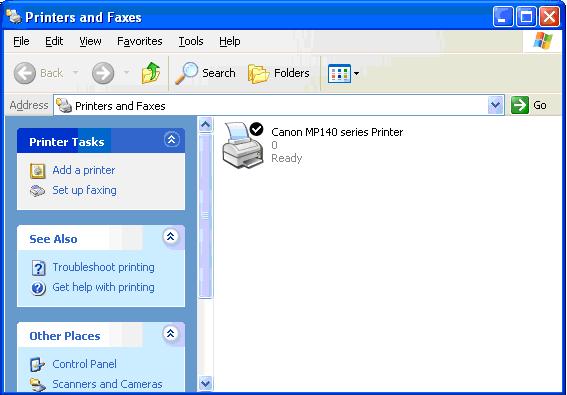The image size is (567, 395).
Task: Click the Ready status text
Action: click(x=287, y=158)
